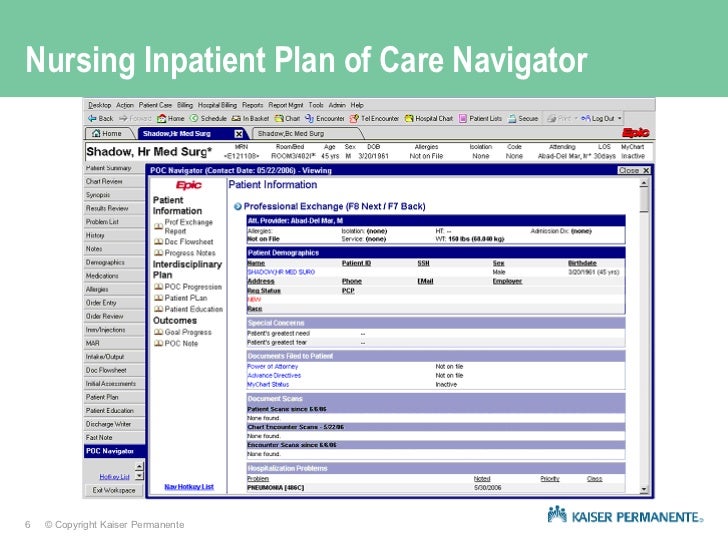Click the Secure lock toolbar icon
The width and height of the screenshot is (728, 546).
pos(512,118)
